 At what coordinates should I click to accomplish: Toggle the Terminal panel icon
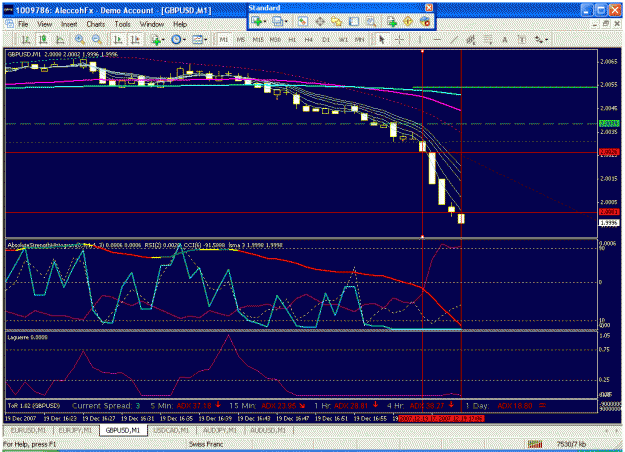(354, 22)
